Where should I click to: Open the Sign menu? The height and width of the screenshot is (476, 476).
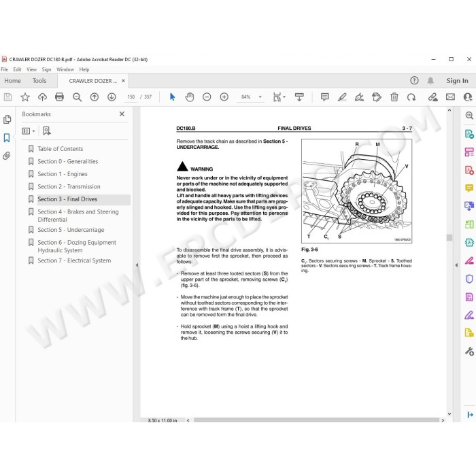pos(46,69)
